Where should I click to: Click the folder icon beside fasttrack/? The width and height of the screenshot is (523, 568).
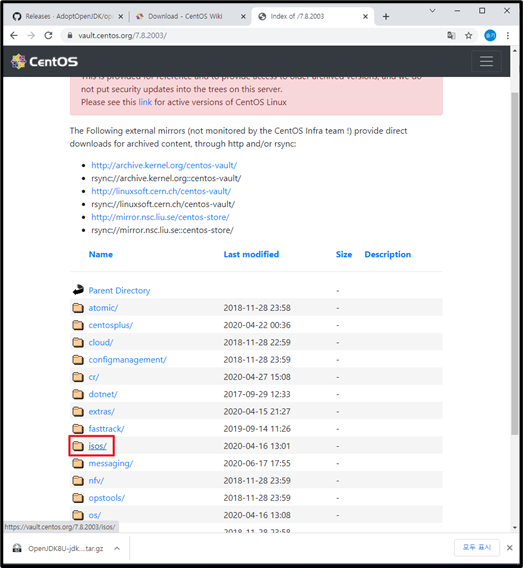point(78,429)
